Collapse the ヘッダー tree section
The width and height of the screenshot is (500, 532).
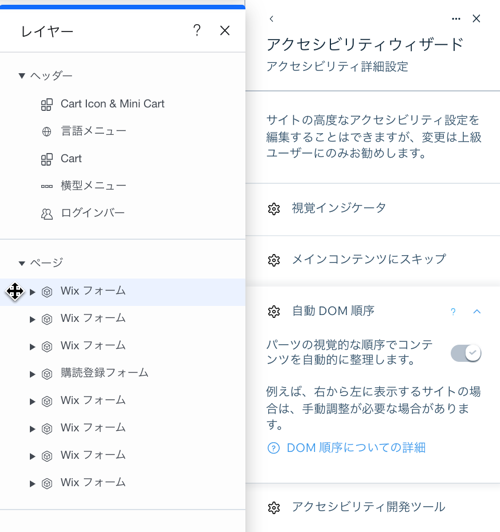[x=22, y=75]
